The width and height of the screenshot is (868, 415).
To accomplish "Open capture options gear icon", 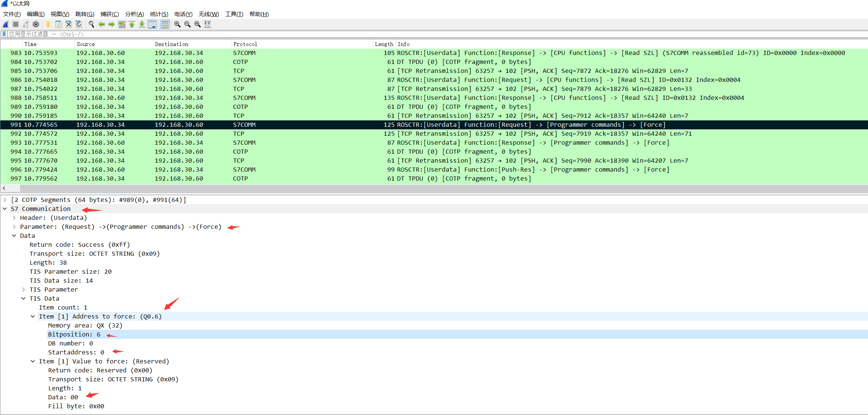I will (x=36, y=24).
